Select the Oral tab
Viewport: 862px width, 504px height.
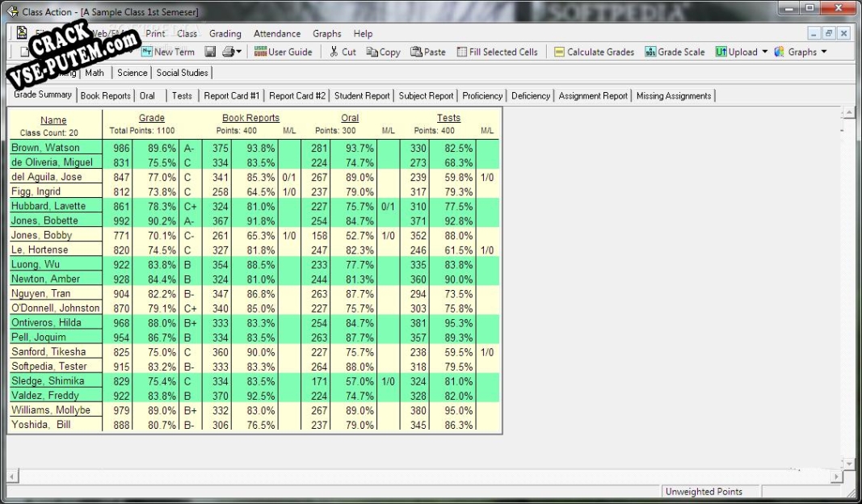(147, 95)
